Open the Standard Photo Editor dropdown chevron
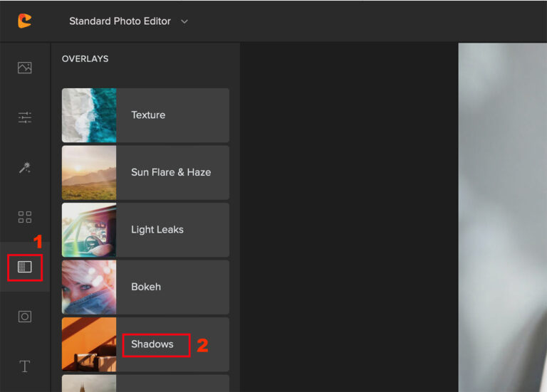This screenshot has height=392, width=547. [x=184, y=21]
